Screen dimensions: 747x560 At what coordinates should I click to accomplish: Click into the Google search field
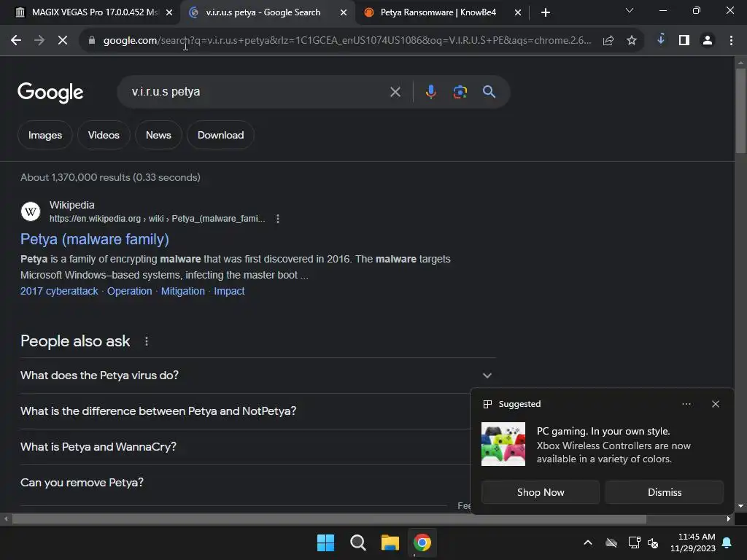click(x=258, y=92)
